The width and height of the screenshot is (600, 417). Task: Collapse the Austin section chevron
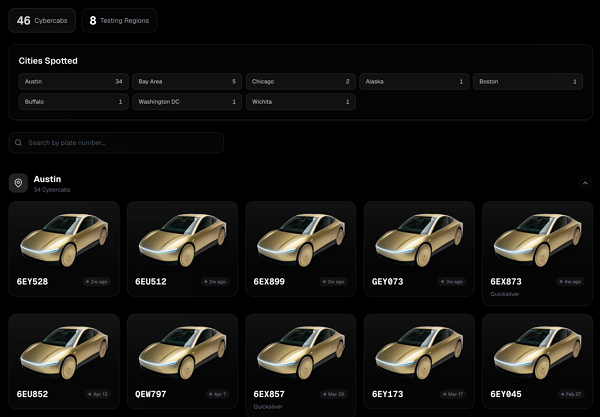pyautogui.click(x=585, y=183)
